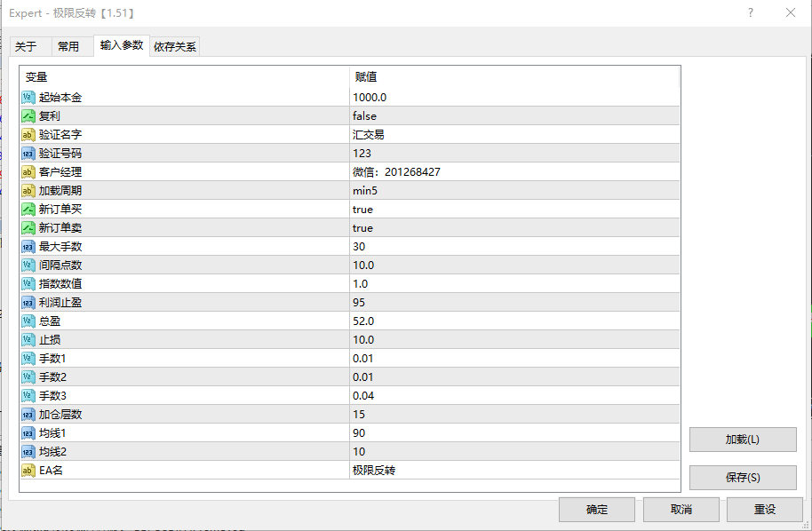Click the 保存(S) button
The image size is (812, 531).
pos(743,477)
